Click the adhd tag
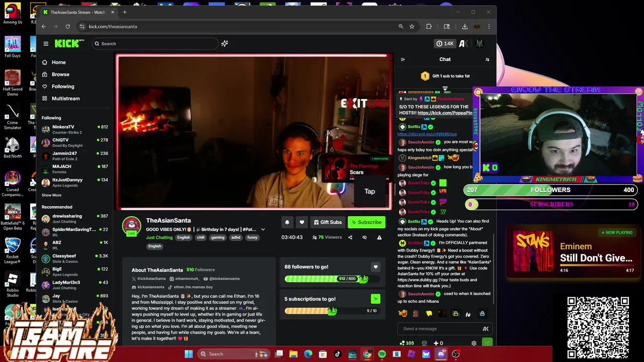 click(x=235, y=237)
